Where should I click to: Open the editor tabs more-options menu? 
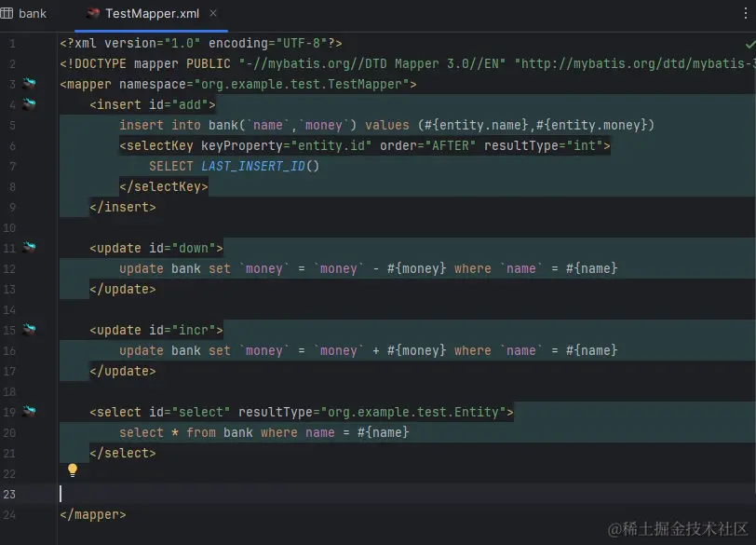point(746,13)
